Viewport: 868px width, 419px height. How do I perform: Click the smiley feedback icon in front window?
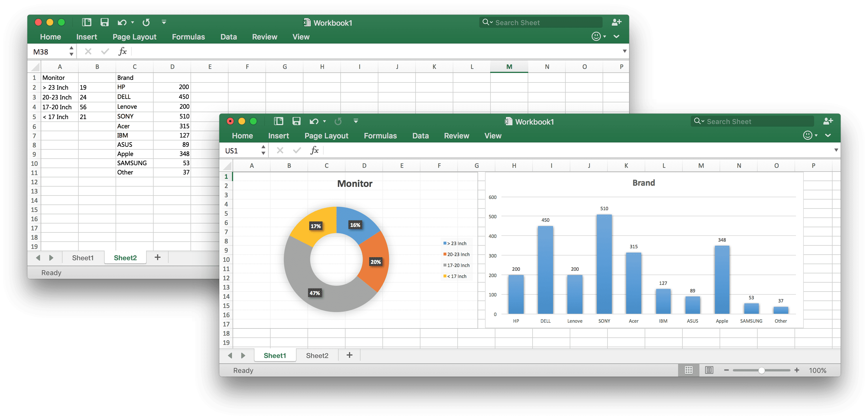click(x=807, y=136)
